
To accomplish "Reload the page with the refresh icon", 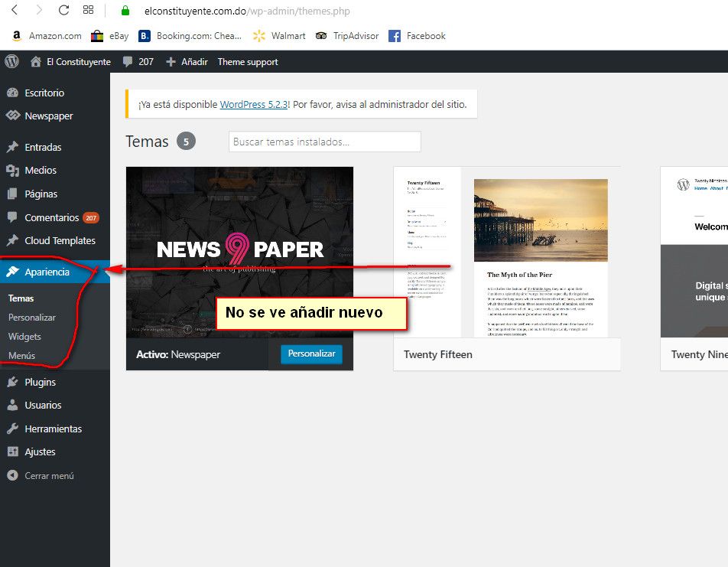I will (x=63, y=10).
